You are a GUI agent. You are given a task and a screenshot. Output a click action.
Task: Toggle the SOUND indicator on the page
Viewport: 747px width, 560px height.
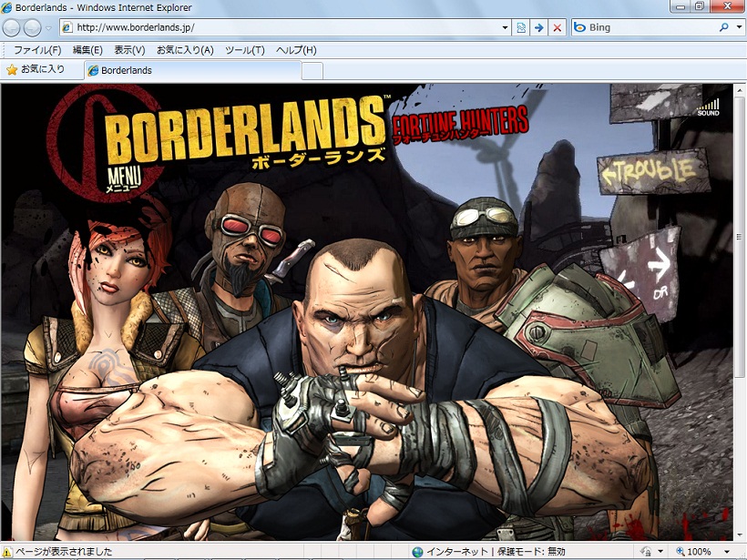(708, 107)
